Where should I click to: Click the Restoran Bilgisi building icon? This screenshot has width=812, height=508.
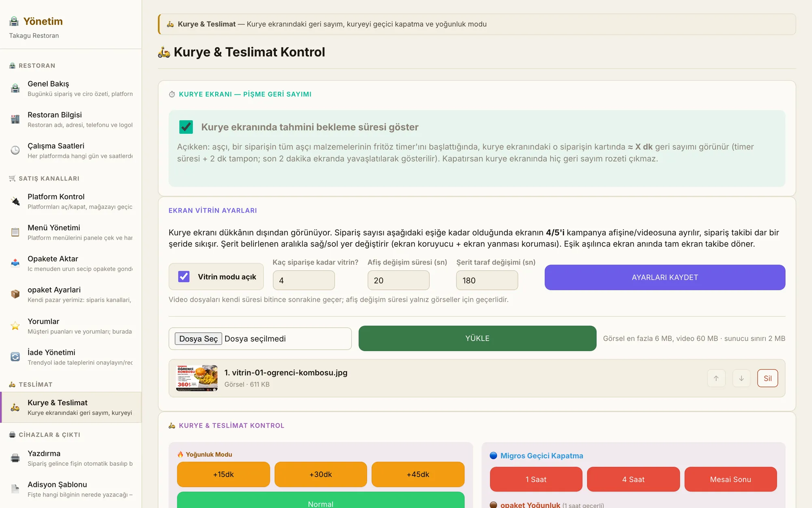tap(15, 119)
